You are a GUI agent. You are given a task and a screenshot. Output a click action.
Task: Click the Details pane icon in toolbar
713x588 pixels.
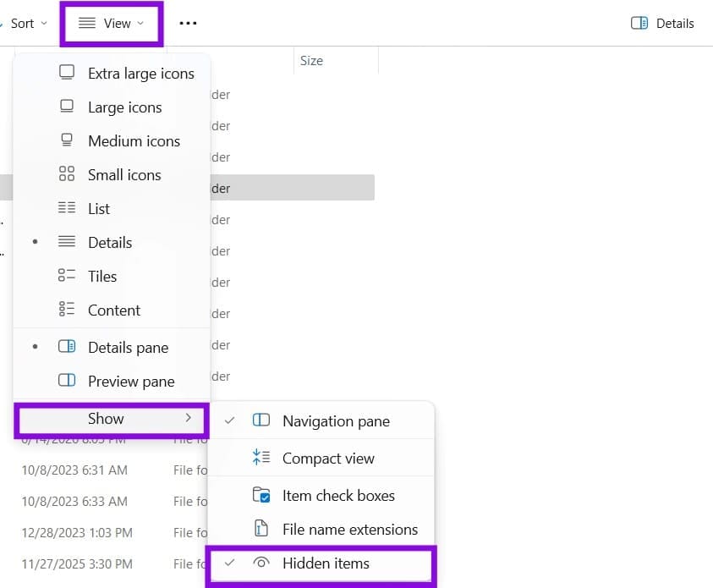639,23
